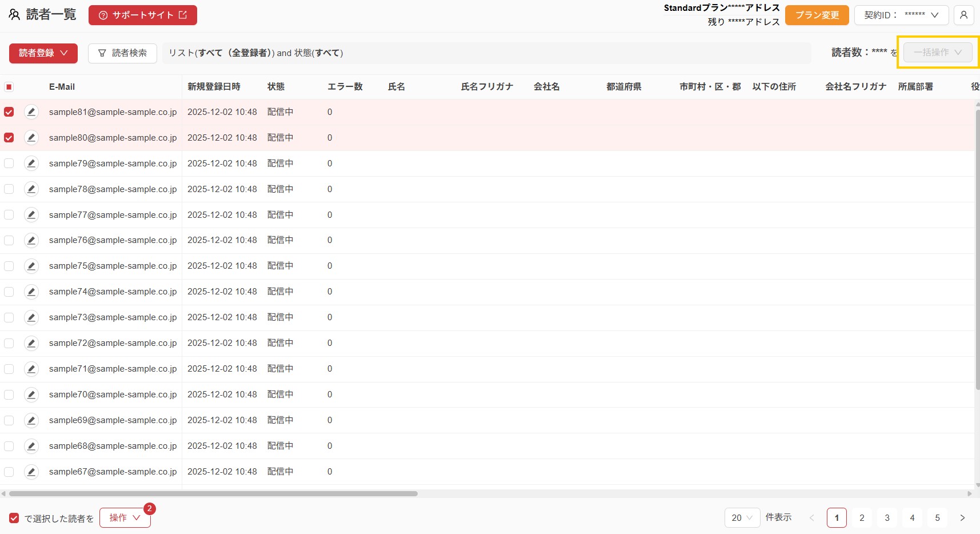Viewport: 980px width, 534px height.
Task: Click the pencil icon for sample67
Action: (x=31, y=472)
